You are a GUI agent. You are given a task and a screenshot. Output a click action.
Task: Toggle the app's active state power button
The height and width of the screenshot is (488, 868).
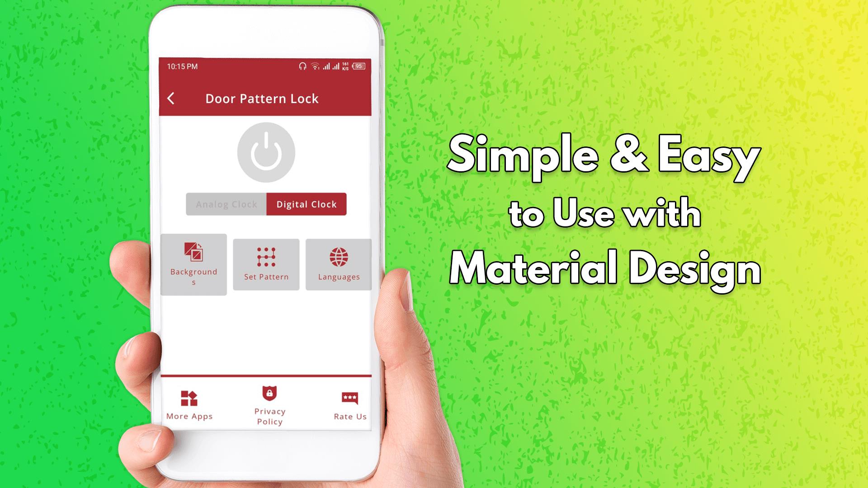pyautogui.click(x=266, y=154)
